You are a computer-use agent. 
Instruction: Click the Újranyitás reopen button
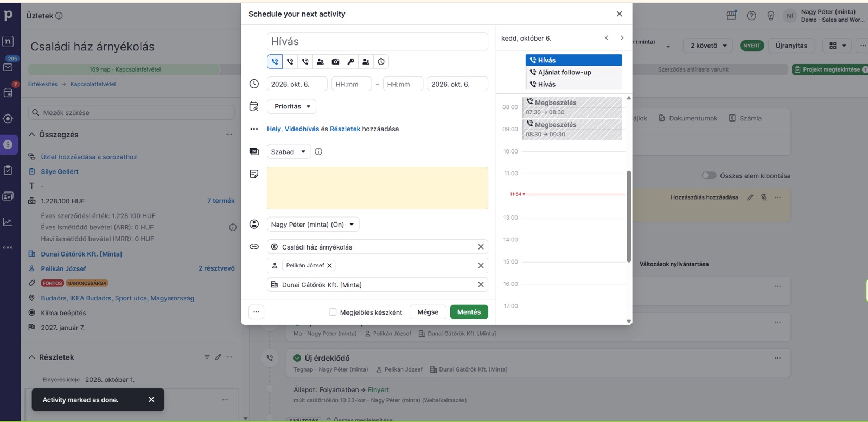click(x=791, y=46)
